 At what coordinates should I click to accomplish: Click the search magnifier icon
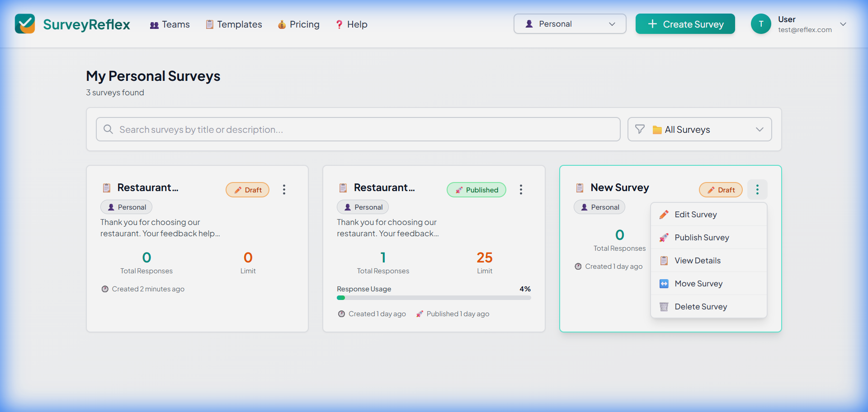[x=108, y=130]
